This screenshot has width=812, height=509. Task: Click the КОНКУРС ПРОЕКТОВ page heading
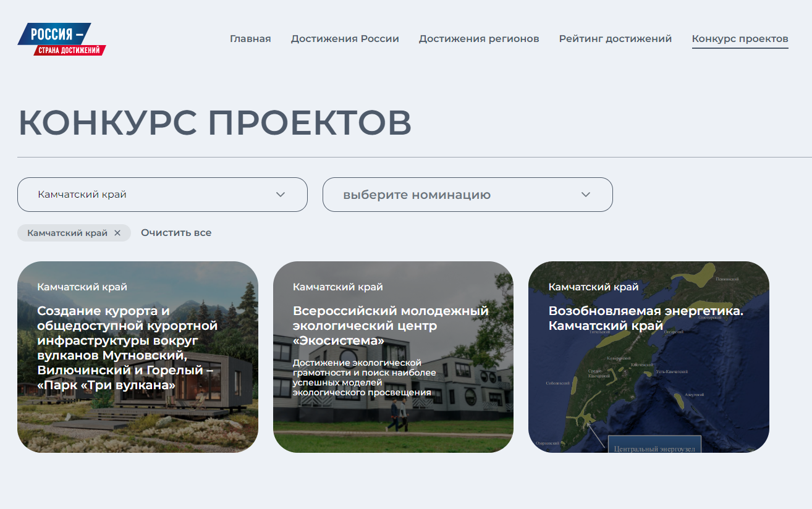click(215, 123)
